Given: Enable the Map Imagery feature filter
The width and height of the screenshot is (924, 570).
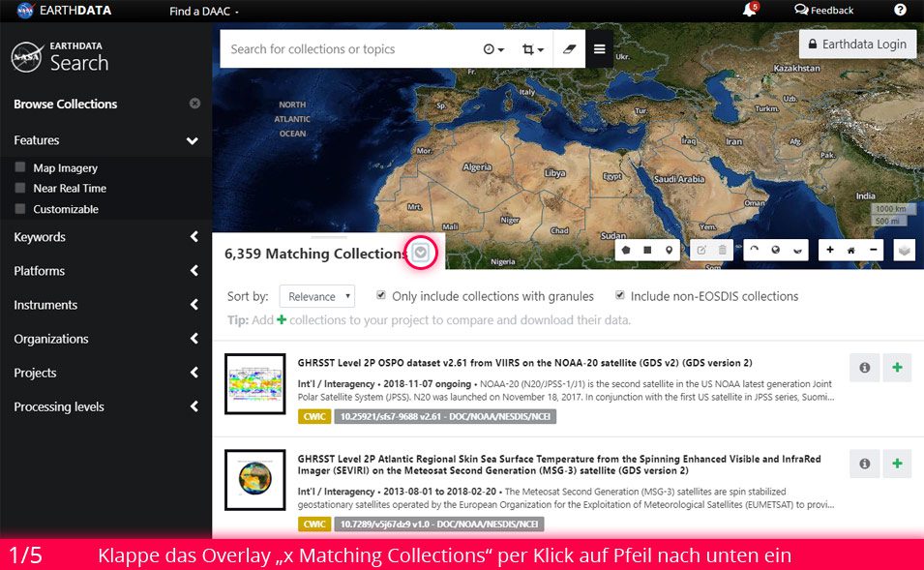Looking at the screenshot, I should [20, 167].
